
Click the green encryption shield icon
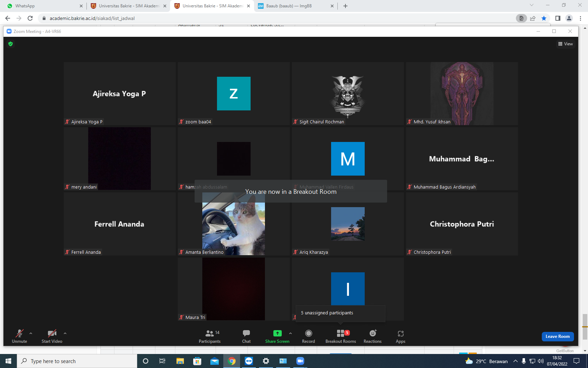tap(10, 44)
